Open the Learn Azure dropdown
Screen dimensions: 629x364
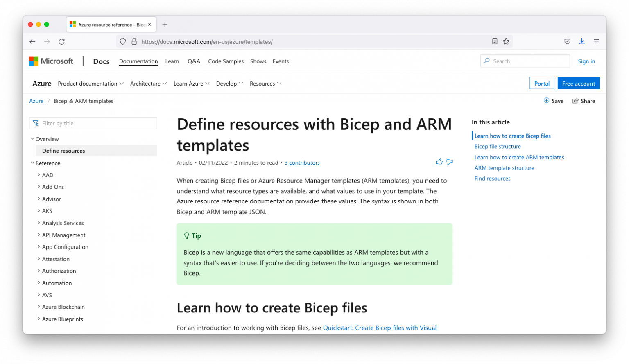coord(191,84)
